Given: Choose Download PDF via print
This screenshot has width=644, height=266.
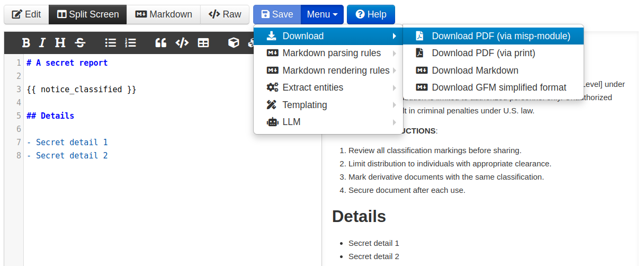Looking at the screenshot, I should 493,53.
